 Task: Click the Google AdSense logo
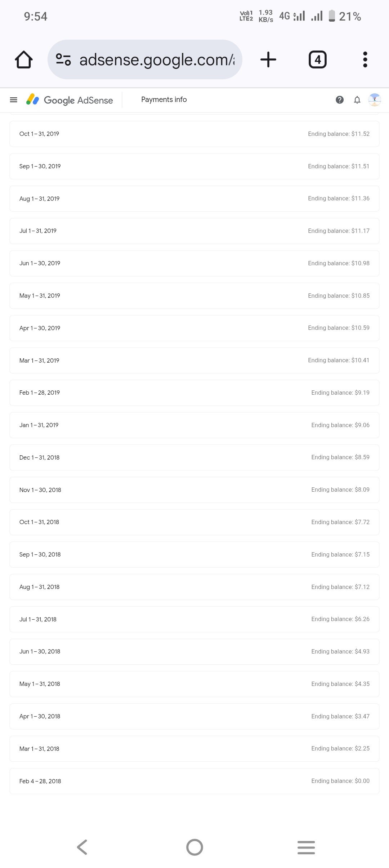(x=70, y=100)
